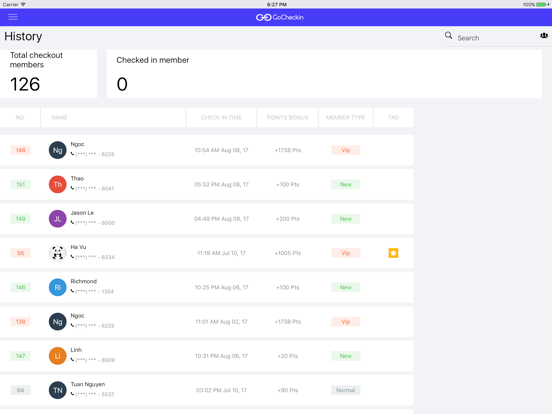The image size is (552, 414).
Task: Click the phone icon under Richmond
Action: click(x=72, y=291)
